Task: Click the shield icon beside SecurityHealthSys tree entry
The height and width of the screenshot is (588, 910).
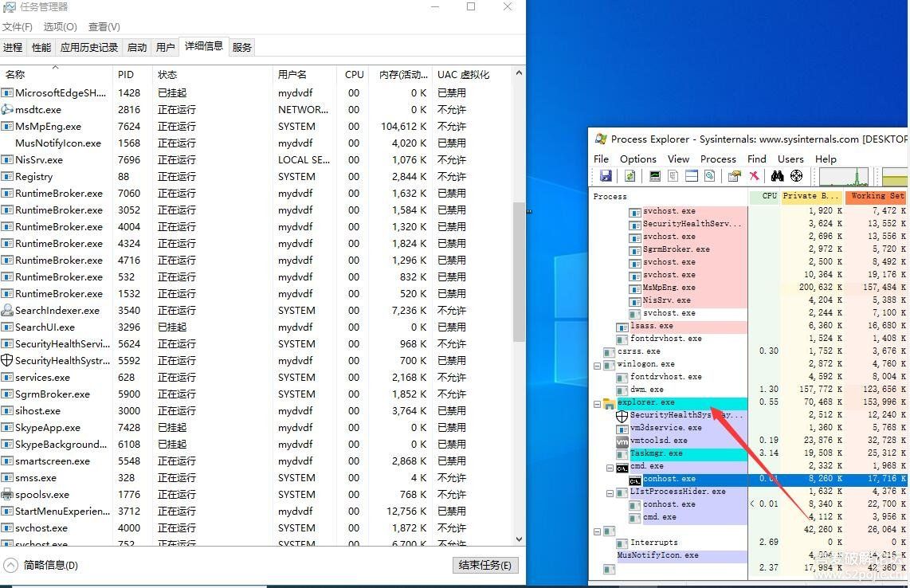Action: pos(622,416)
